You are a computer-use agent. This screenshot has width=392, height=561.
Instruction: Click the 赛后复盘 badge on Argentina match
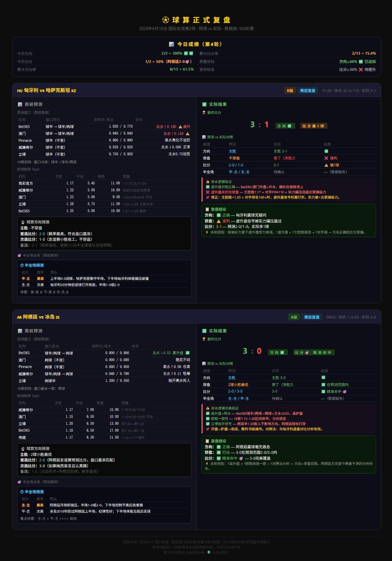[312, 317]
